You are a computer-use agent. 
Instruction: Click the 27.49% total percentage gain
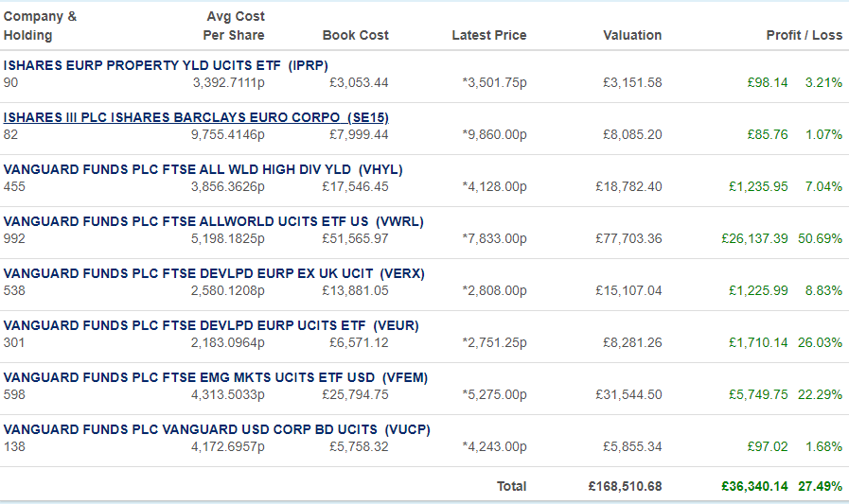[x=821, y=486]
